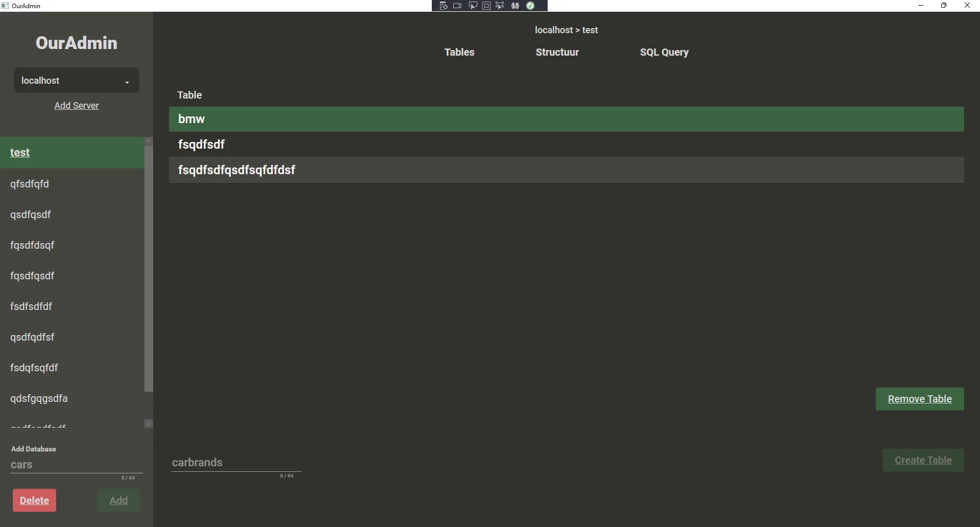Click the localhost > test breadcrumb
The width and height of the screenshot is (980, 527).
pos(566,30)
